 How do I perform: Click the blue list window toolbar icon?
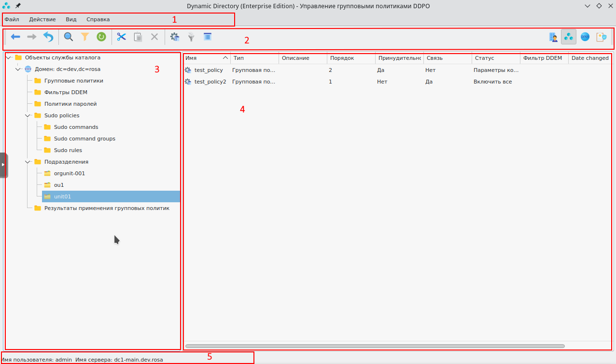[208, 37]
